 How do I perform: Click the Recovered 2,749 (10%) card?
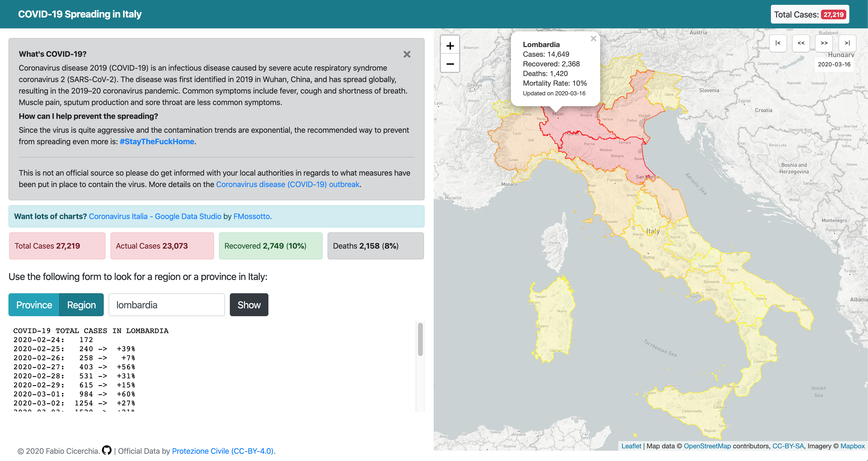point(271,246)
